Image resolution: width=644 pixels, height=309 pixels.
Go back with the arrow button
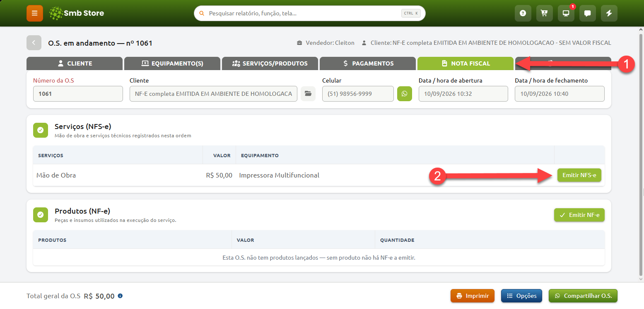[x=34, y=43]
